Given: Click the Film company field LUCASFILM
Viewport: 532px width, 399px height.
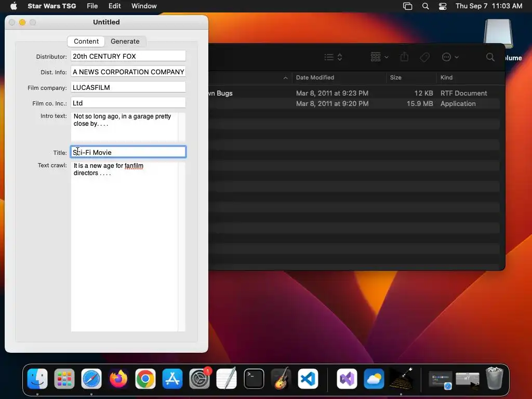Looking at the screenshot, I should point(128,87).
